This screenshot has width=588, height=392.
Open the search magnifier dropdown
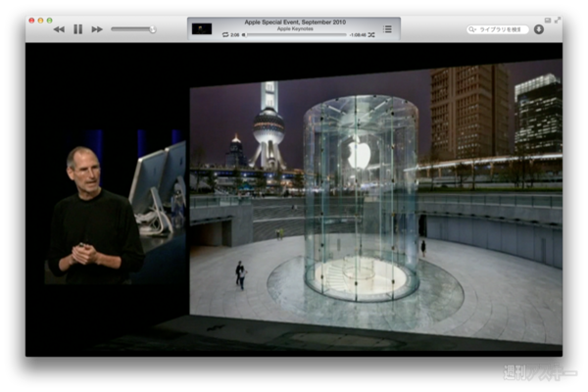pos(472,29)
